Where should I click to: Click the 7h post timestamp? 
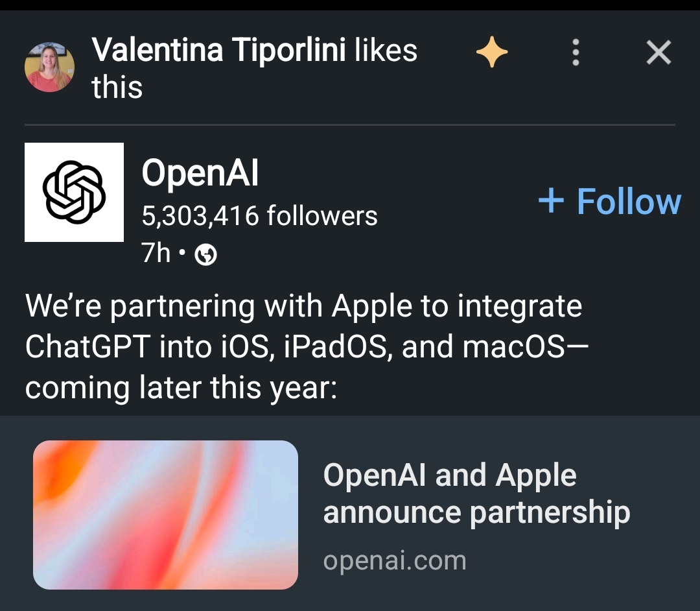156,254
